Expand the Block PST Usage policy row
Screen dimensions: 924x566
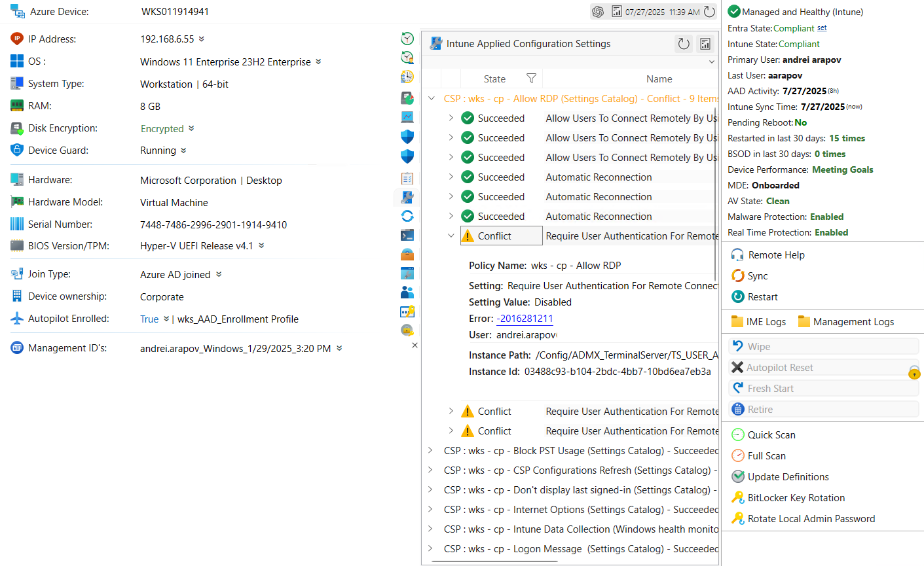(x=430, y=450)
